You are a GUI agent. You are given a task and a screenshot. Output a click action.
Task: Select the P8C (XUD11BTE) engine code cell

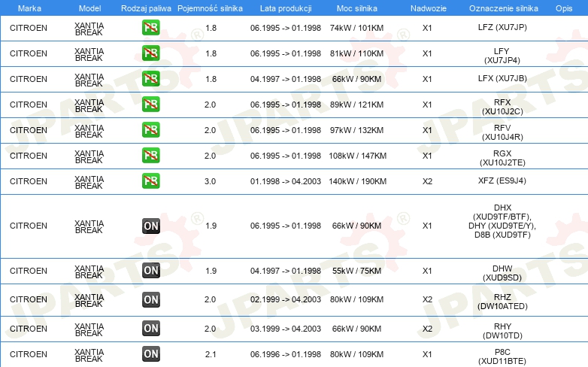click(502, 356)
